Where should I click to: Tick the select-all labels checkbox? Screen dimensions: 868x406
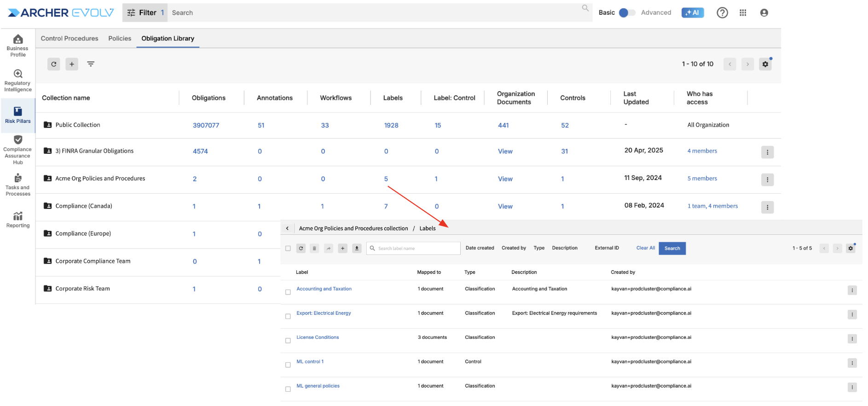[288, 249]
